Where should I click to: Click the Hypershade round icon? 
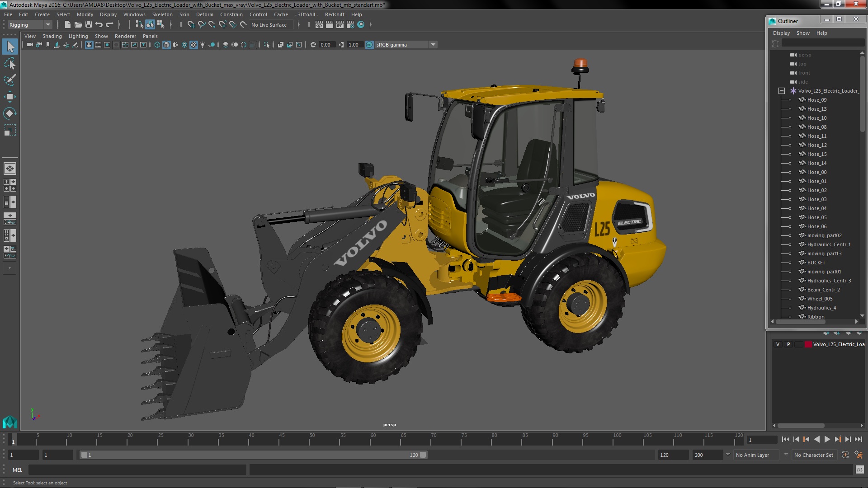(361, 25)
